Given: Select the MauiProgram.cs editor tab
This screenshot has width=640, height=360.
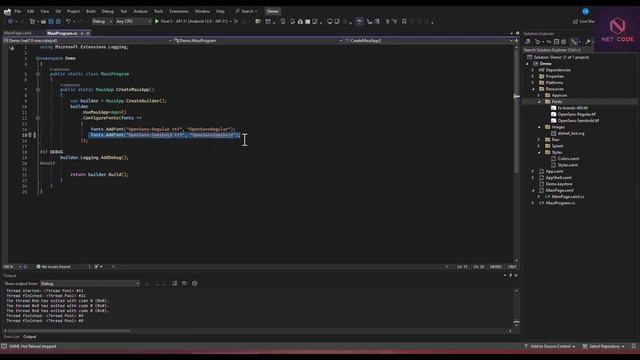Looking at the screenshot, I should tap(62, 33).
